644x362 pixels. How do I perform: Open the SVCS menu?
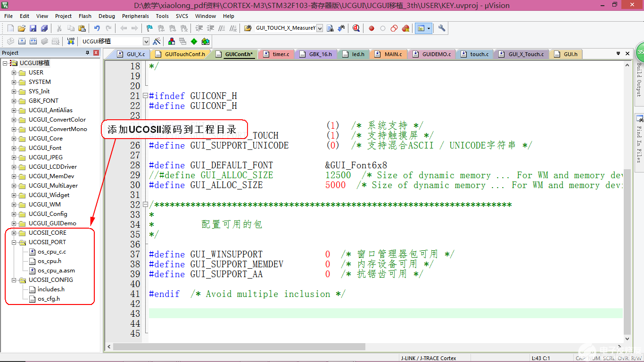[x=182, y=16]
